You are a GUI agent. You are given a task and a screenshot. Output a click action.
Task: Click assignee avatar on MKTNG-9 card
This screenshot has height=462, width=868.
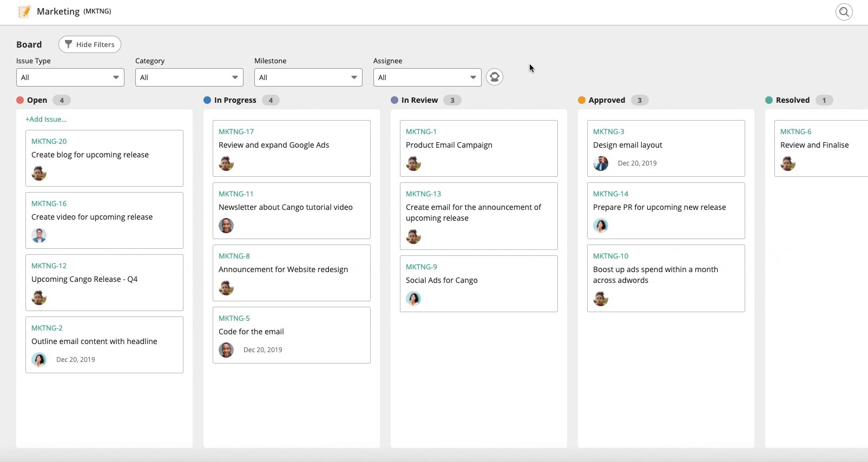click(x=413, y=299)
